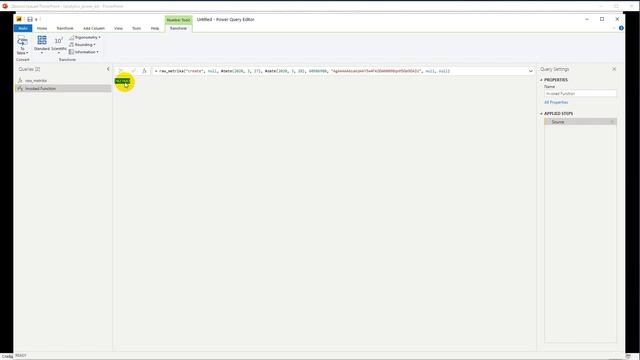Screen dimensions: 640x360
Task: Open the All Properties link
Action: click(556, 102)
